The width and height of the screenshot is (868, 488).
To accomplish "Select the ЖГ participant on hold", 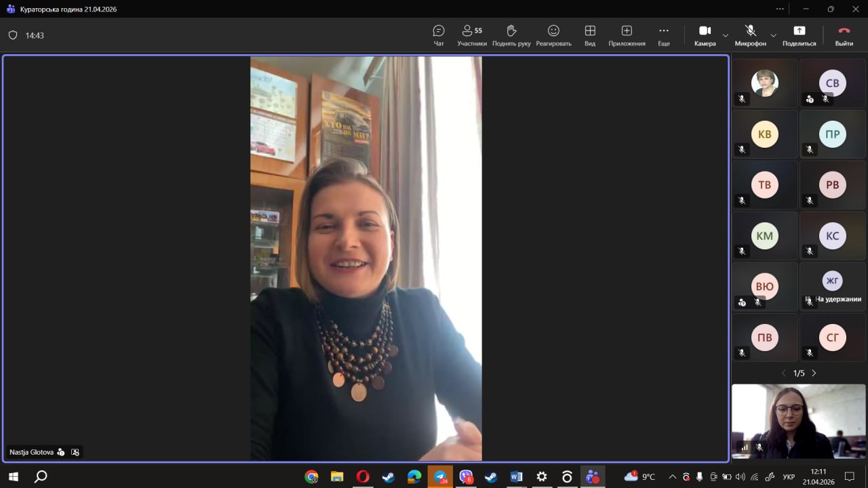I will coord(832,285).
